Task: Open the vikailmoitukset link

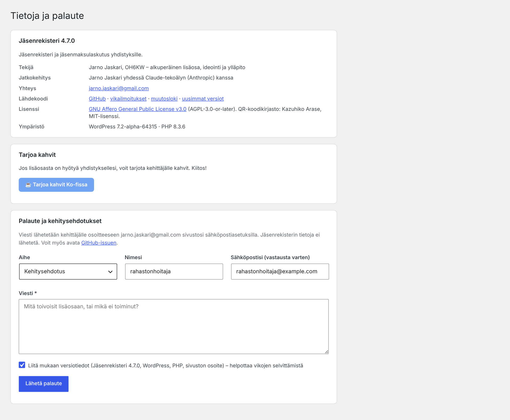Action: [x=128, y=99]
